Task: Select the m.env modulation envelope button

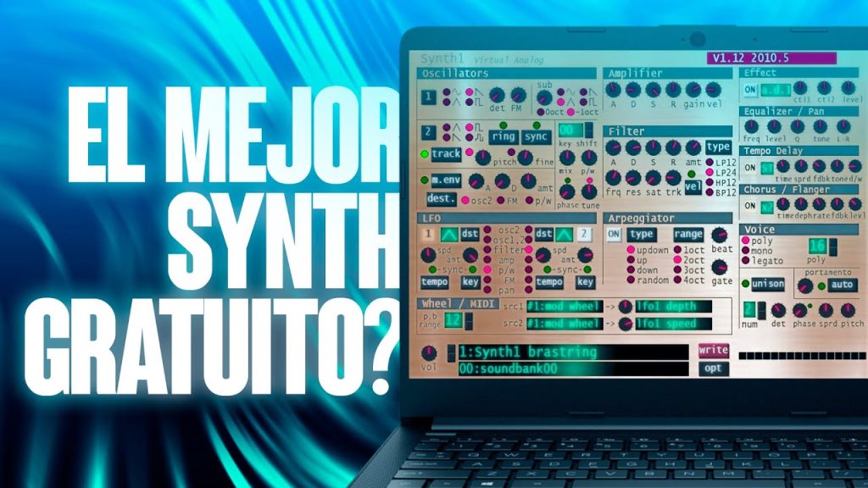Action: click(446, 180)
